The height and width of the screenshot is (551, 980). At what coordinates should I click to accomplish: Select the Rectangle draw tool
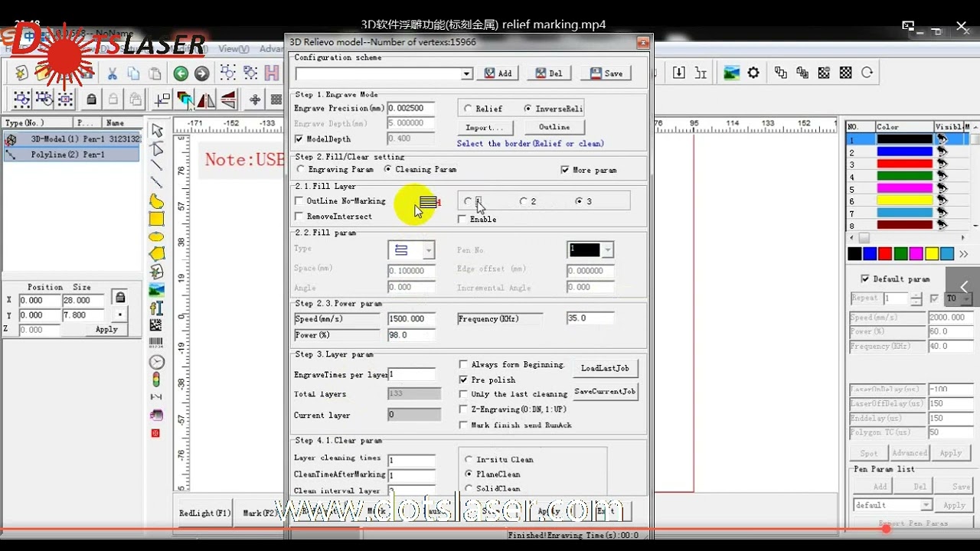157,219
